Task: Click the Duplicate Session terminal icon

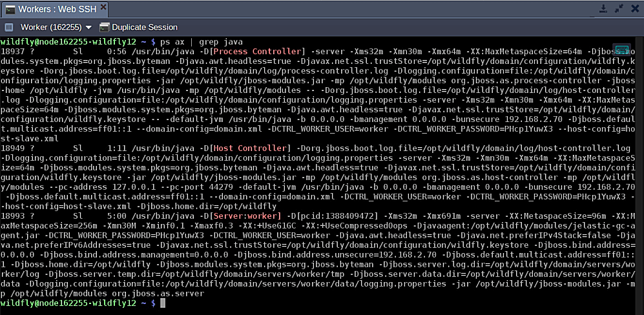Action: (105, 28)
